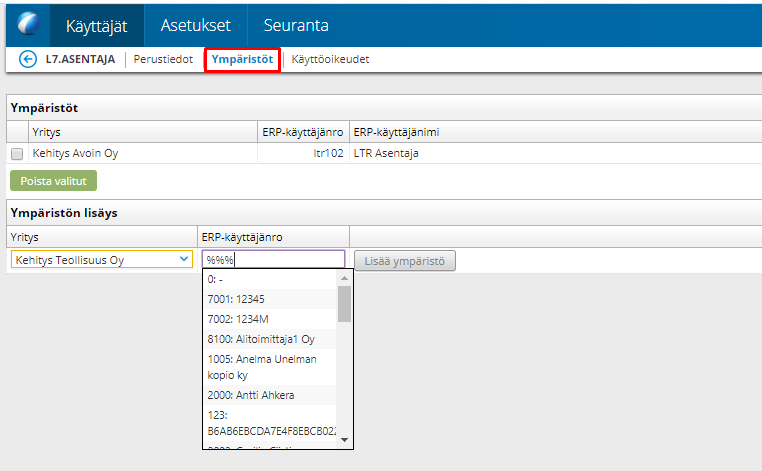Open the Kehitys Teollisuus Oy company dropdown
Screen dimensions: 762x471
(102, 260)
